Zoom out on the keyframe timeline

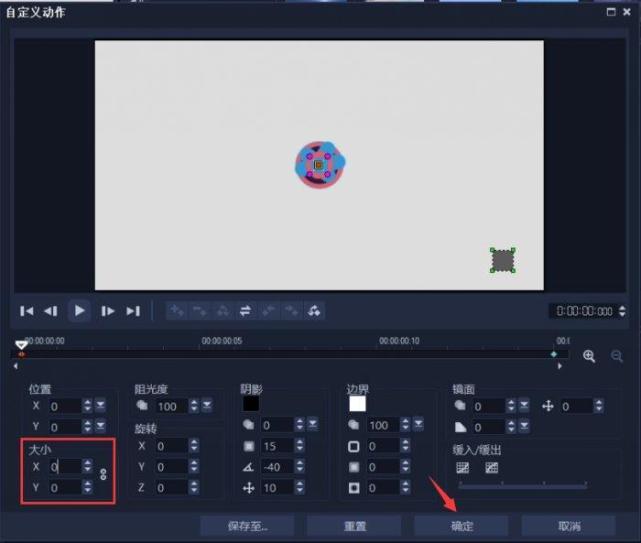pos(616,356)
